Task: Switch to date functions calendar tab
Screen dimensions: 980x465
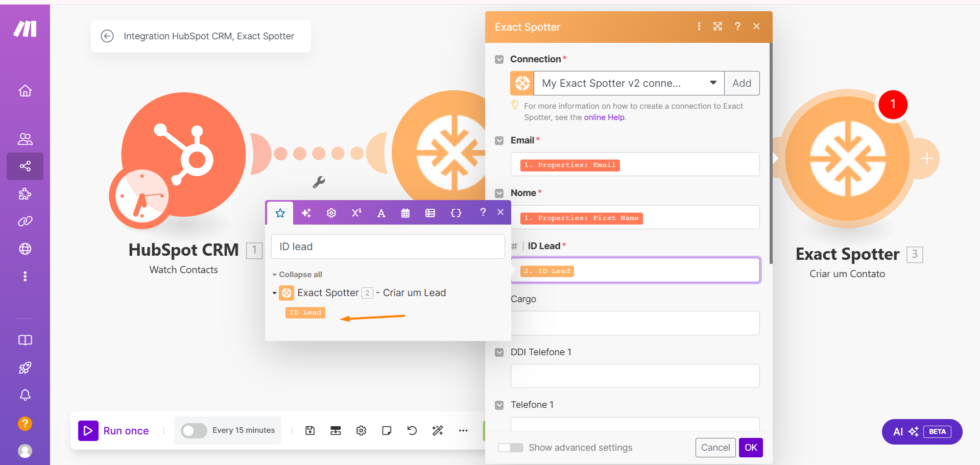Action: click(405, 213)
